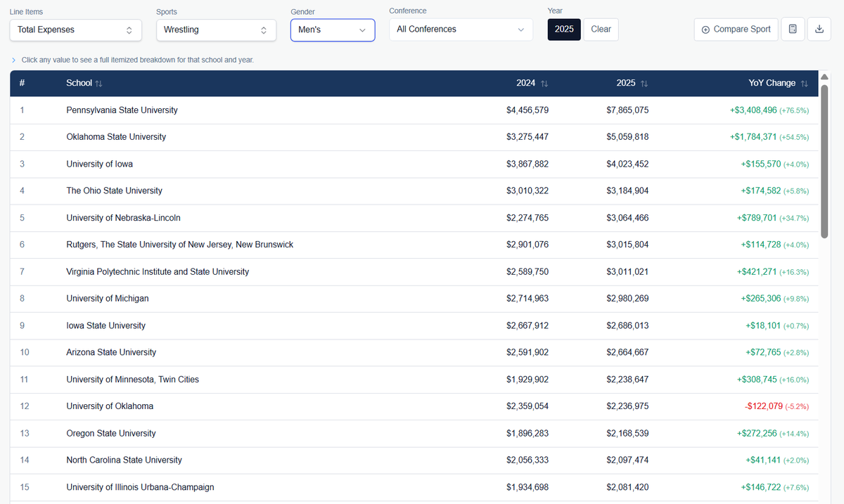Click the Clear year button

pyautogui.click(x=601, y=29)
